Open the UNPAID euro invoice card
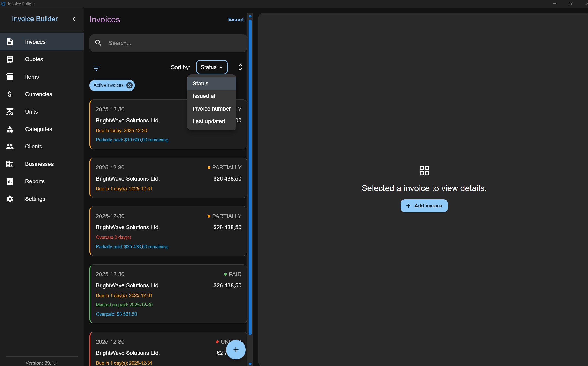The height and width of the screenshot is (366, 588). tap(168, 349)
